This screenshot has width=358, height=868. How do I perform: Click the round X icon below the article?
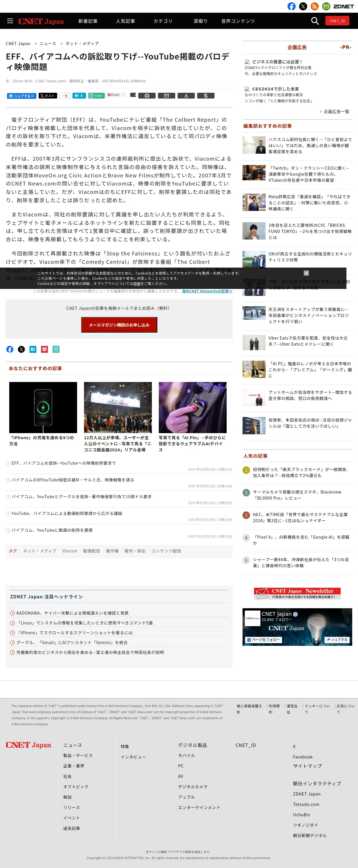coord(21,349)
